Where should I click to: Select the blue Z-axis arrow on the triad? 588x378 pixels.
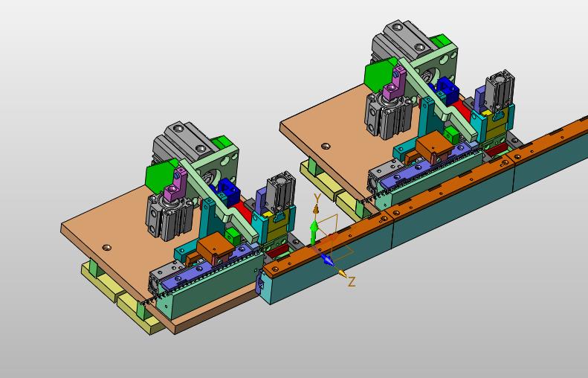(x=326, y=260)
